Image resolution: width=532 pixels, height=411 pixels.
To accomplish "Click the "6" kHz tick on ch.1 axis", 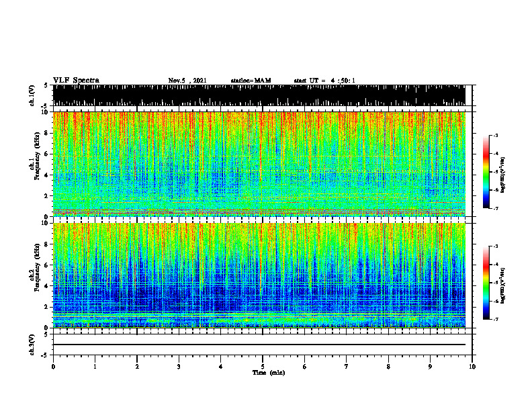I will 47,154.
